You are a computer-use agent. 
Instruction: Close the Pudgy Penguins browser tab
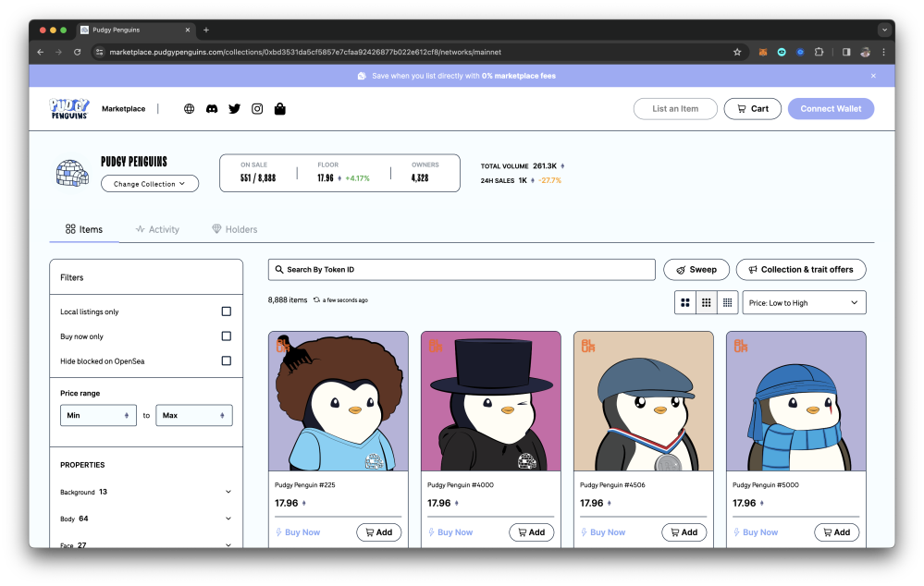coord(188,30)
